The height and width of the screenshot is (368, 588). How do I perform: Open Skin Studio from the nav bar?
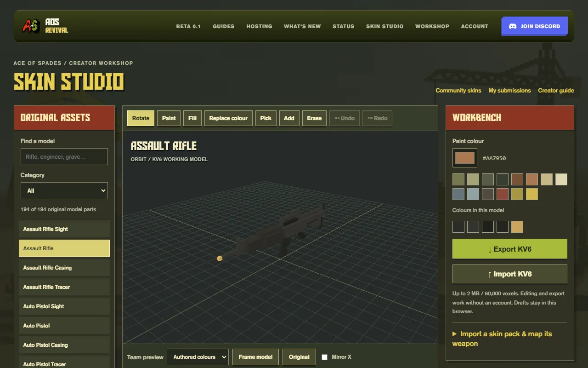click(385, 26)
